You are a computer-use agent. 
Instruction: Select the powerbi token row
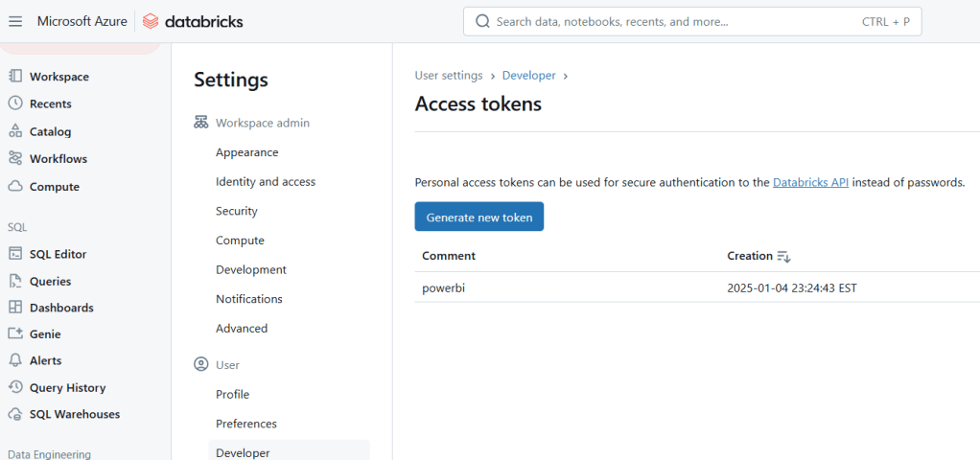coord(442,287)
